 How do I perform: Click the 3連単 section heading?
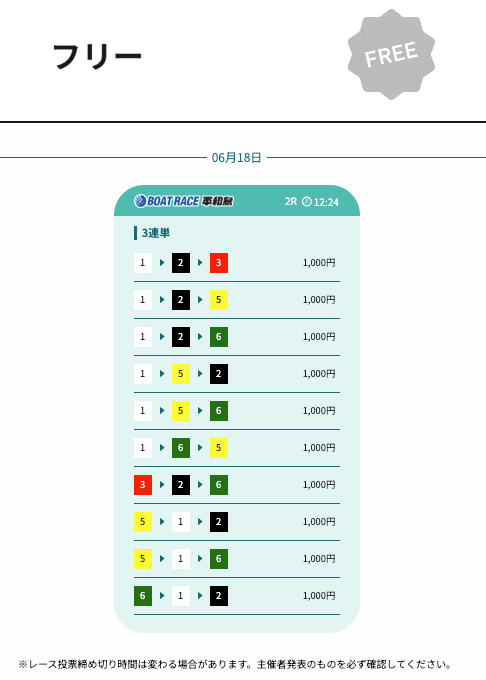pyautogui.click(x=156, y=233)
